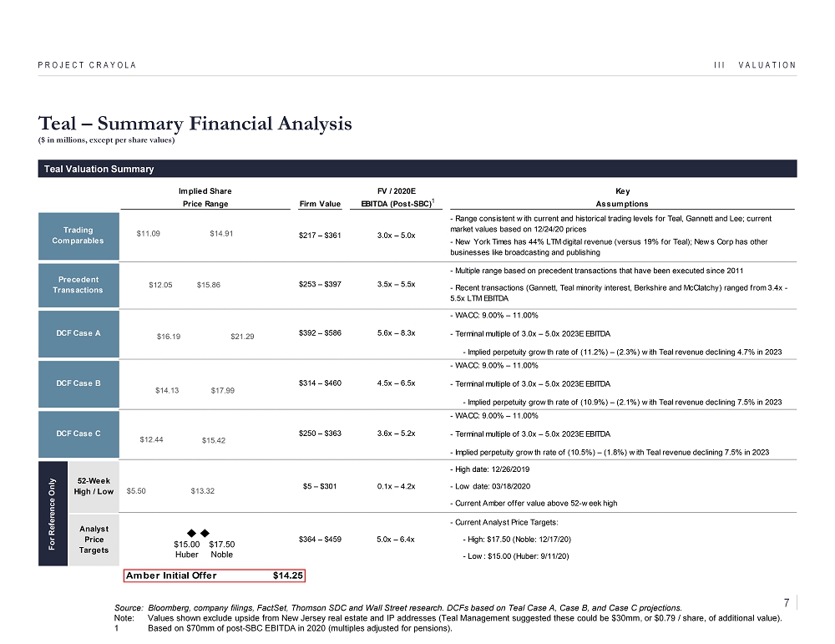
Task: Click the $5.50 52-week low value
Action: tap(136, 491)
